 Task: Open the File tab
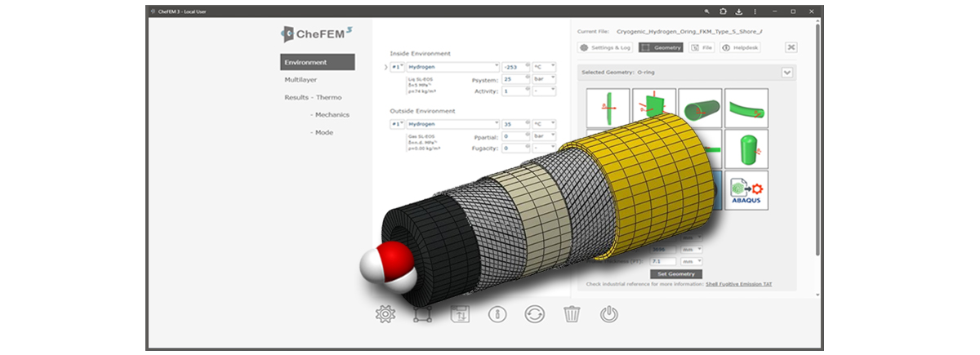701,47
